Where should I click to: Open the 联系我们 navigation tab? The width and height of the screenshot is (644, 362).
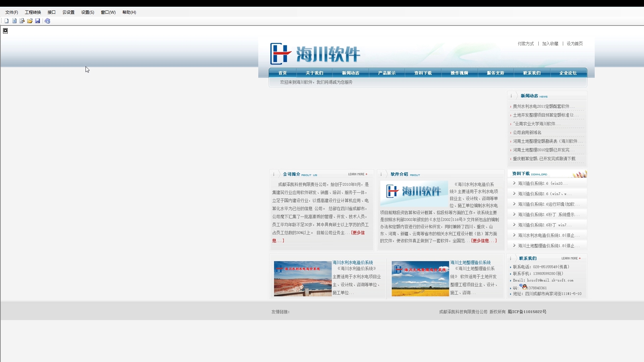(x=532, y=73)
